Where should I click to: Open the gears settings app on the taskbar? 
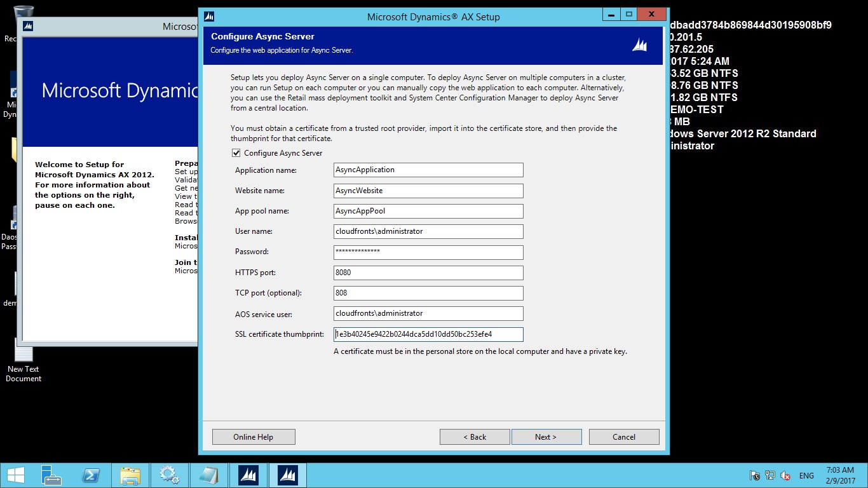170,475
